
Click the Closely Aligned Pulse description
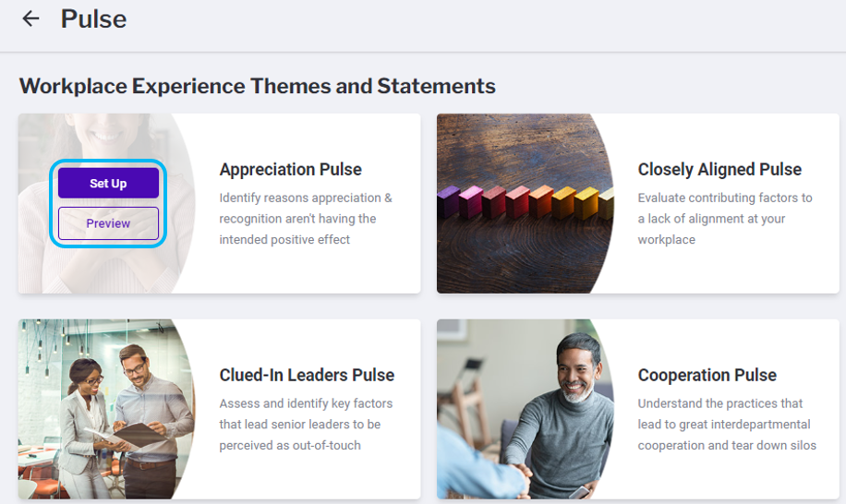pos(725,219)
